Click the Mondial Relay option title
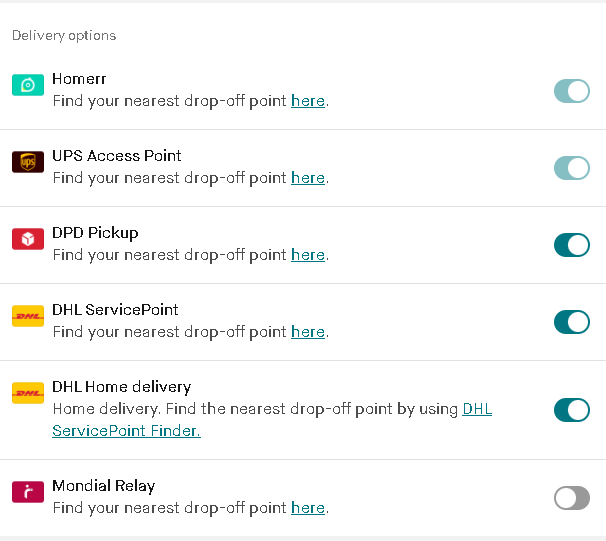606x541 pixels. (x=104, y=486)
